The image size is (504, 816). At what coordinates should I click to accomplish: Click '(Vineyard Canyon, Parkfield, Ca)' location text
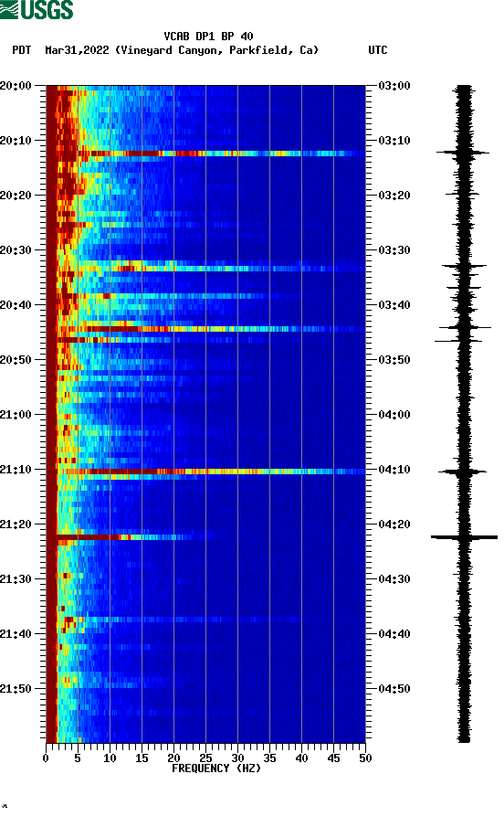tap(217, 50)
